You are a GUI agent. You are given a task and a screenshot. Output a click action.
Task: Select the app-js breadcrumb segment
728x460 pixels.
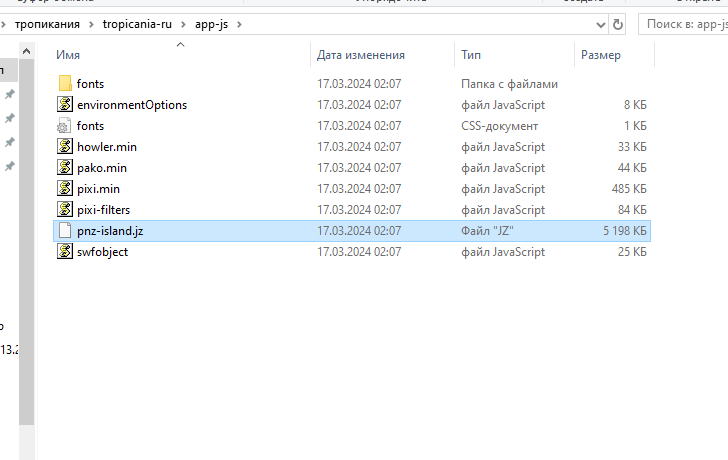(211, 24)
